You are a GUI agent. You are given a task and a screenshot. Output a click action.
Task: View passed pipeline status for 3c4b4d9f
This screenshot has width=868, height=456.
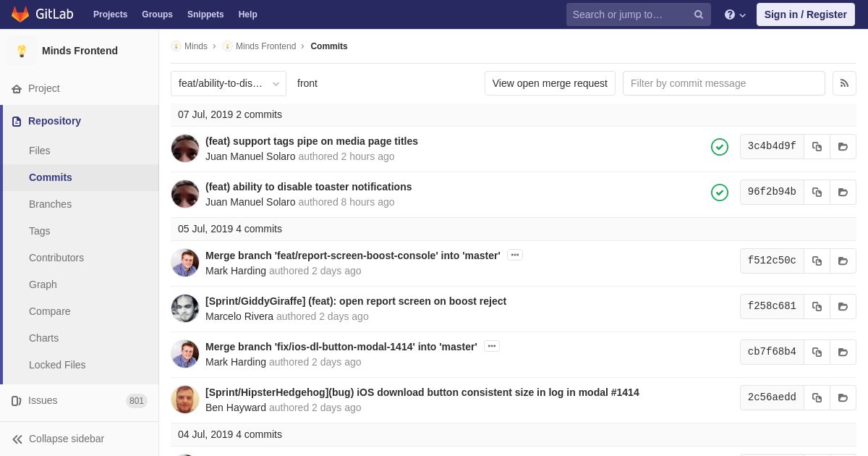(720, 147)
